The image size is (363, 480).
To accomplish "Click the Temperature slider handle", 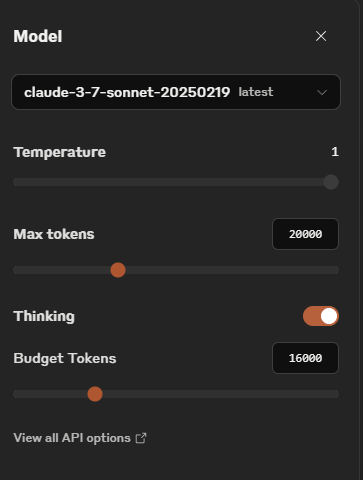I will (x=331, y=182).
